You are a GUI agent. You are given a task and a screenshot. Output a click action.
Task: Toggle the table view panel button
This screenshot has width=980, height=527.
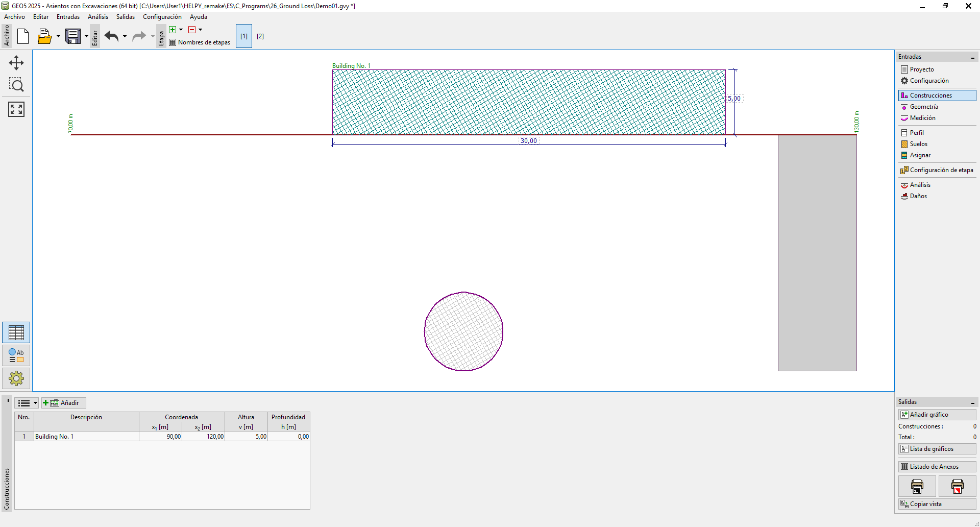pyautogui.click(x=16, y=333)
